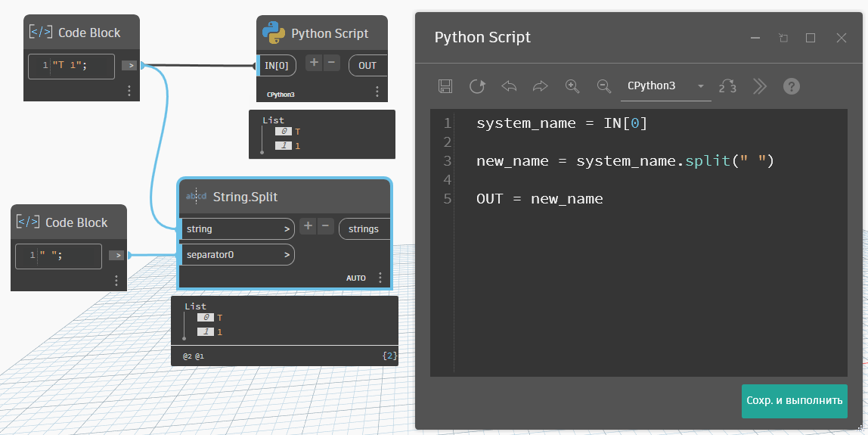Click the strings output port
Viewport: 868px width, 435px height.
(364, 229)
